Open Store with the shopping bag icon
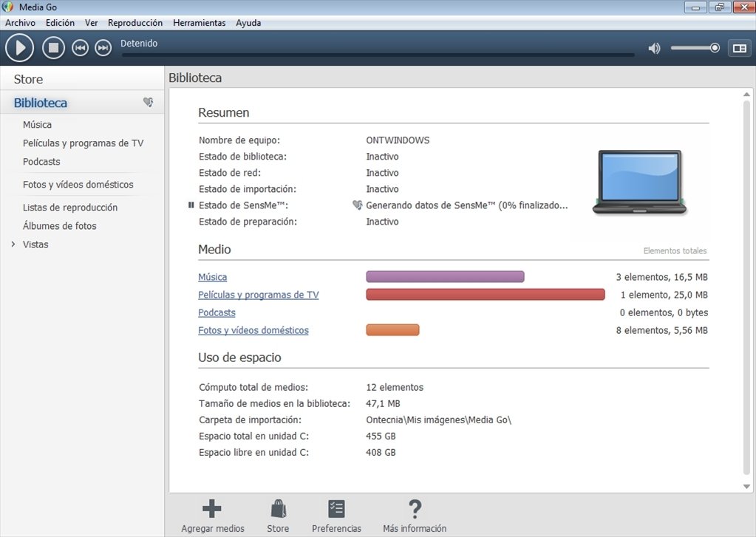The width and height of the screenshot is (756, 537). click(x=278, y=508)
